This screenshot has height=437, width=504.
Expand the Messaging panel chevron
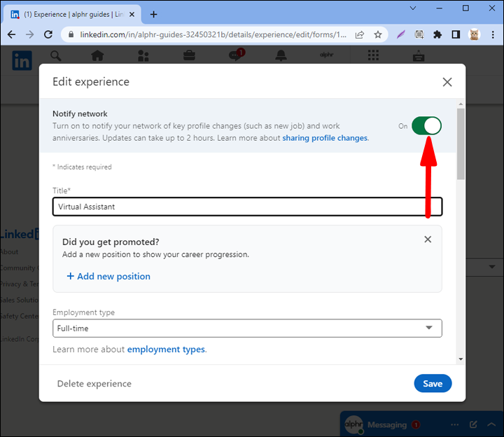tap(492, 424)
